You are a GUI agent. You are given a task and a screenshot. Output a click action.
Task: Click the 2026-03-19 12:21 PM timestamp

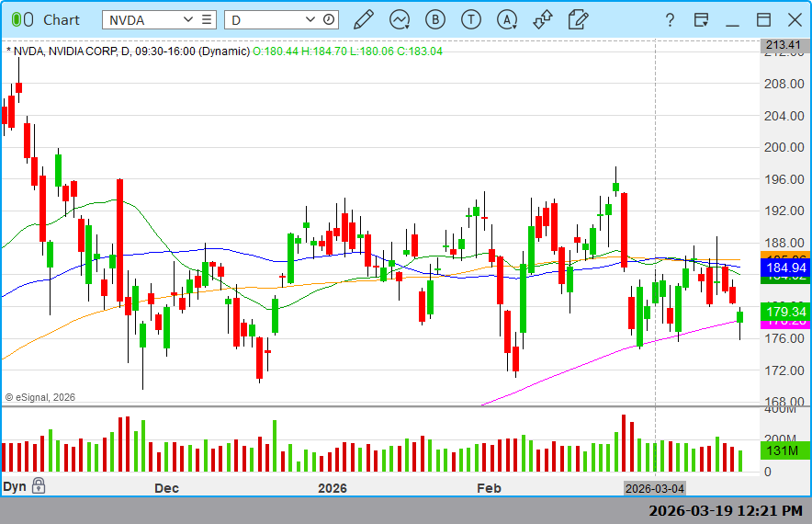pyautogui.click(x=726, y=511)
